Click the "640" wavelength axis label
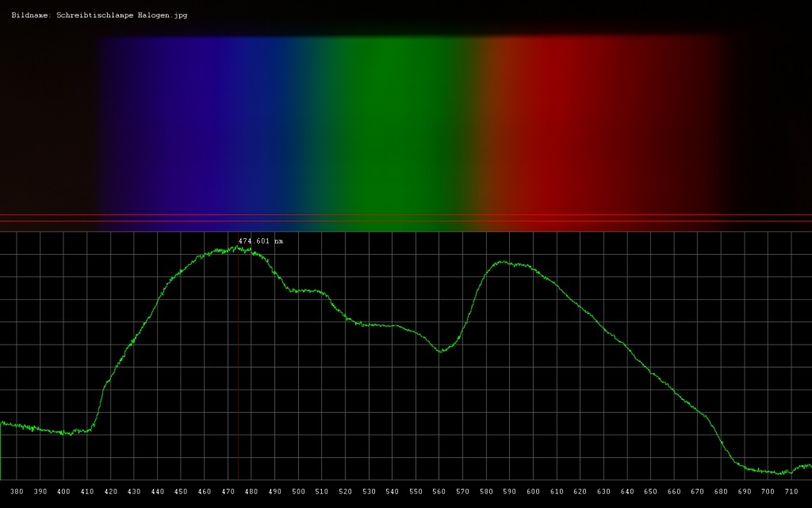 [627, 491]
